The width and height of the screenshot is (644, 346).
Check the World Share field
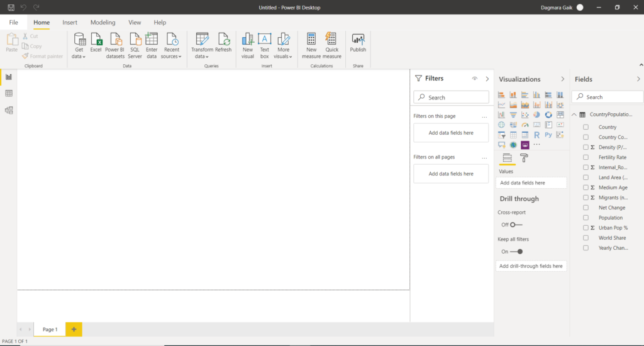[x=586, y=238]
